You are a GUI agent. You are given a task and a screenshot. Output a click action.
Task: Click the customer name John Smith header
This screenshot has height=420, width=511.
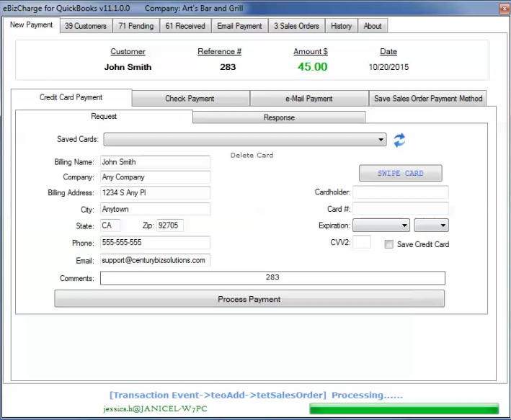[x=128, y=67]
